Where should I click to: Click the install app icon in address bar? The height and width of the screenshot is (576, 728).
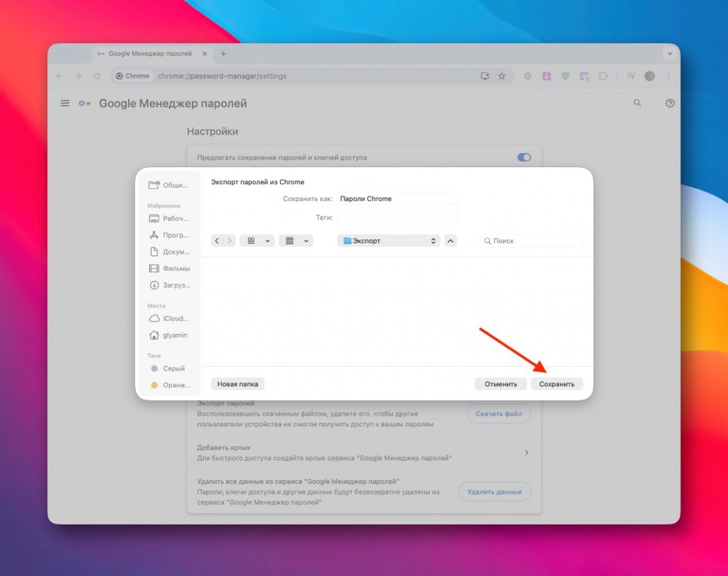[485, 76]
